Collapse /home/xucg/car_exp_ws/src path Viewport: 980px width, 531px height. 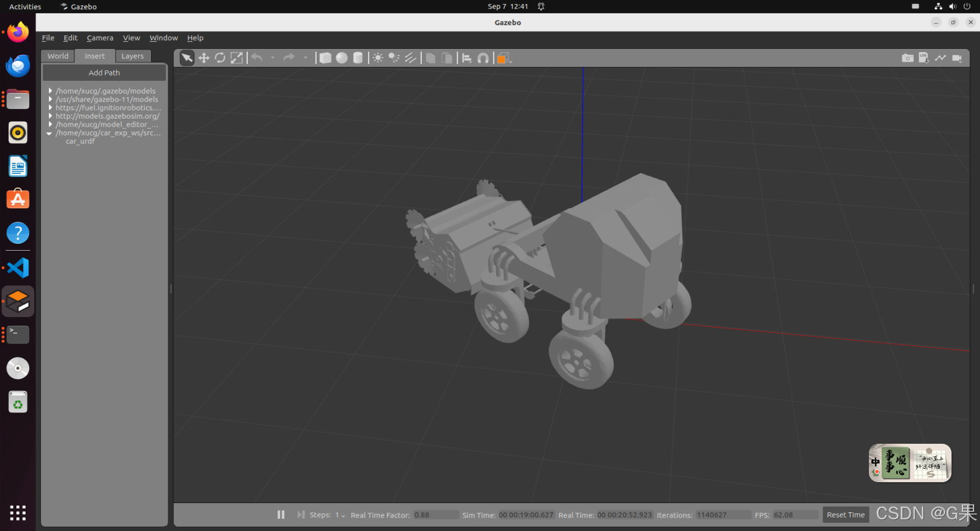(49, 133)
